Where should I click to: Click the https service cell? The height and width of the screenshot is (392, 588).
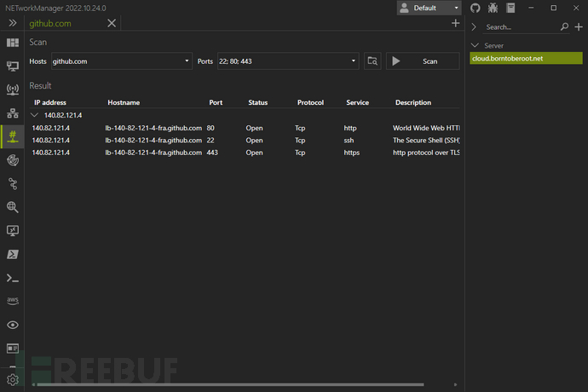(352, 153)
